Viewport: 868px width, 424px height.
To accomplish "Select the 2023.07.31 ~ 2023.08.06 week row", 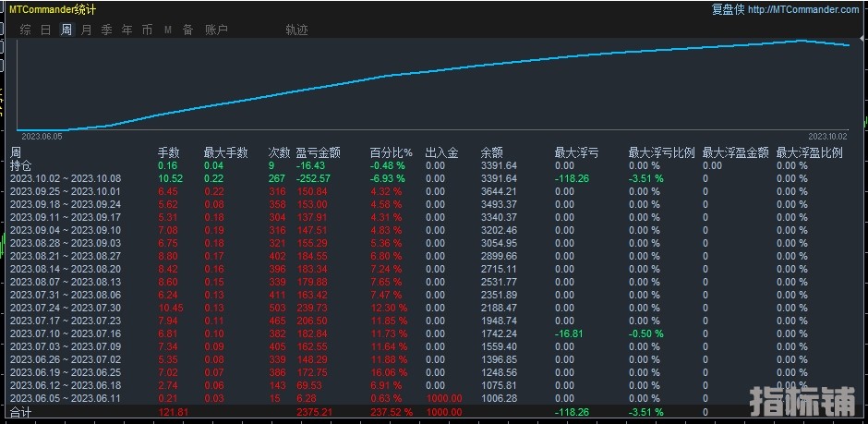I will coord(66,295).
